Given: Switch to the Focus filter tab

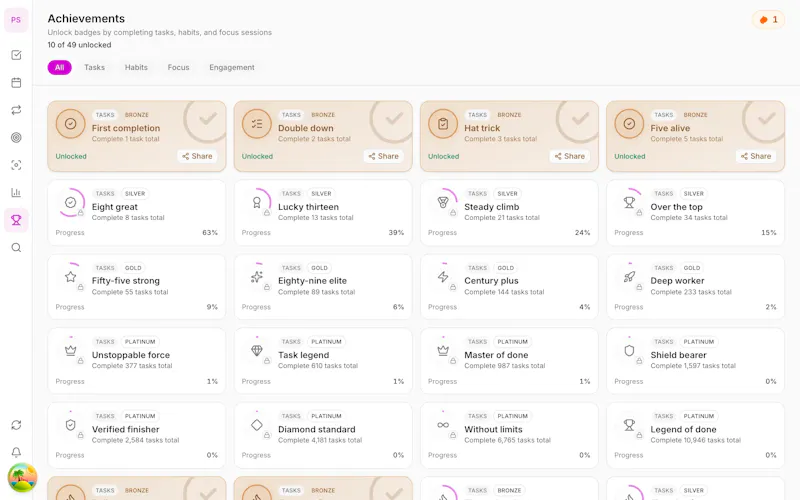Looking at the screenshot, I should [179, 67].
